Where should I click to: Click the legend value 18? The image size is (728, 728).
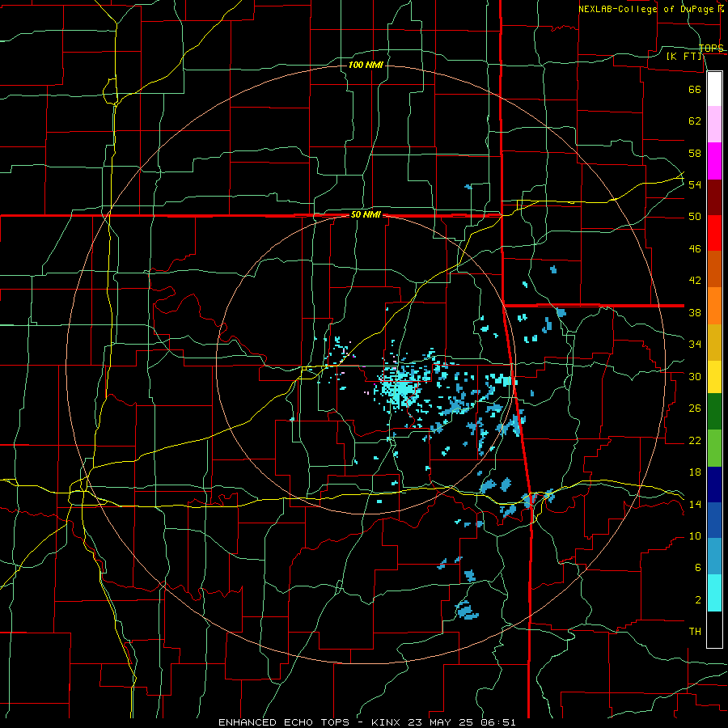[695, 472]
